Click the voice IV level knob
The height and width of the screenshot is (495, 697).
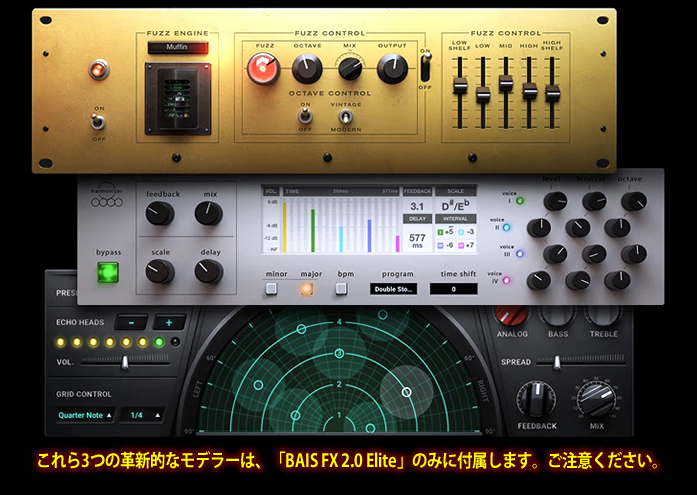point(539,280)
